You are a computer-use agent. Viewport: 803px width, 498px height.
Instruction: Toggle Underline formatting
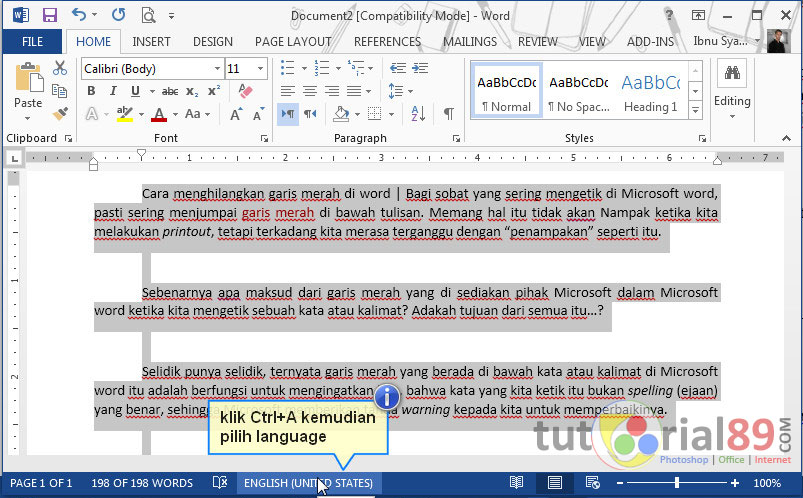click(x=135, y=91)
